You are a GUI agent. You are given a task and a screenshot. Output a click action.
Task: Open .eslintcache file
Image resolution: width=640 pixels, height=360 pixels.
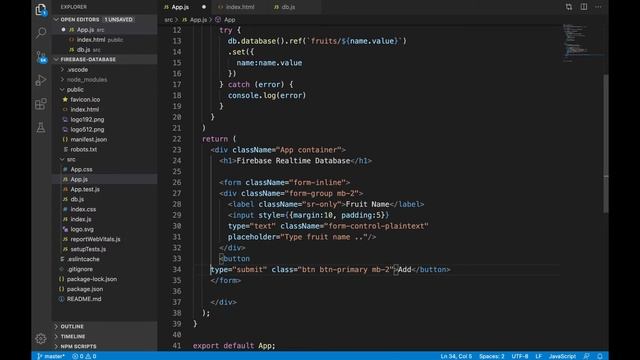tap(104, 259)
